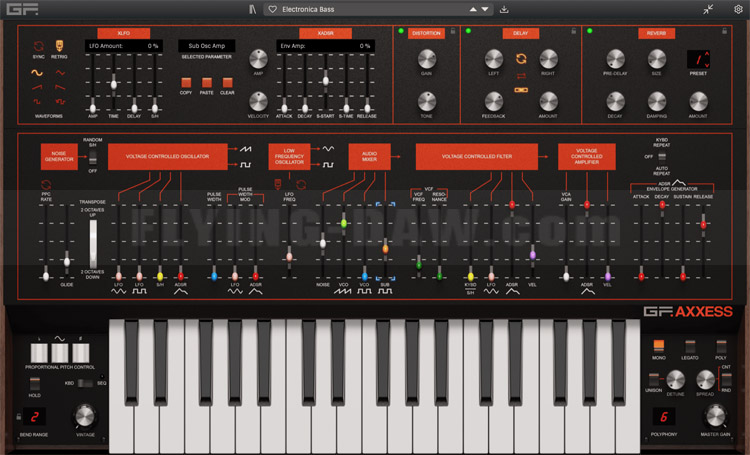Viewport: 750px width, 455px height.
Task: Toggle the CNT/RND spread switch
Action: pyautogui.click(x=726, y=379)
